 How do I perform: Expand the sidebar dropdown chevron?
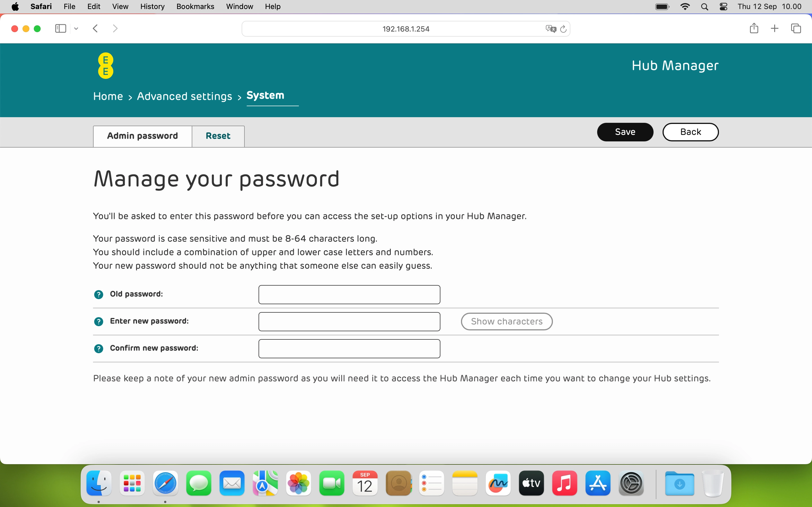(x=76, y=28)
